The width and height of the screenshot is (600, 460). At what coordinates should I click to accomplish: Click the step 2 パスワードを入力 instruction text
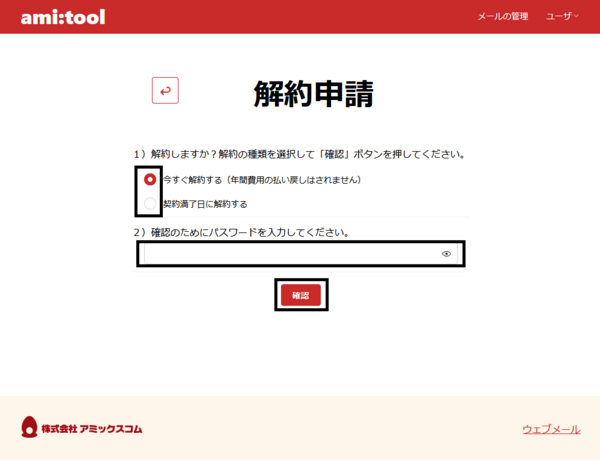(241, 232)
